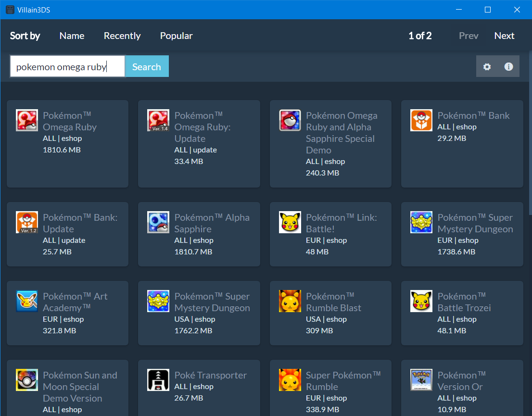532x416 pixels.
Task: Click the 1810.6 MB size text
Action: [62, 150]
